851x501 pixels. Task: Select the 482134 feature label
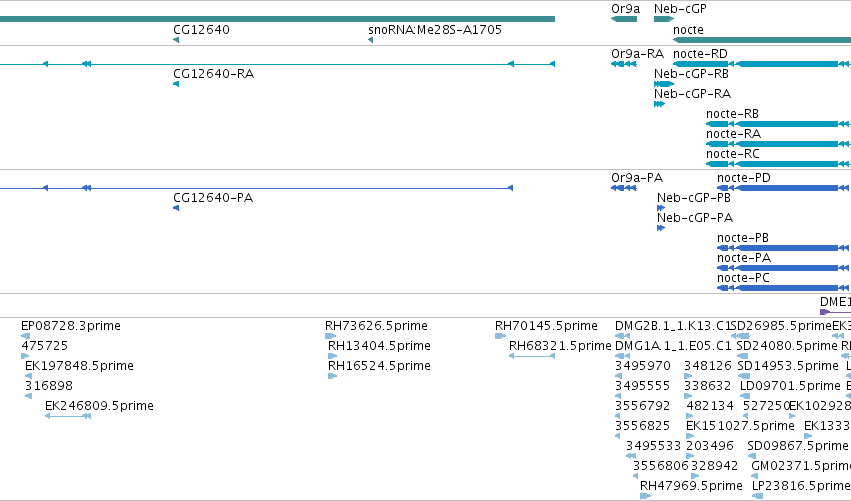click(710, 407)
